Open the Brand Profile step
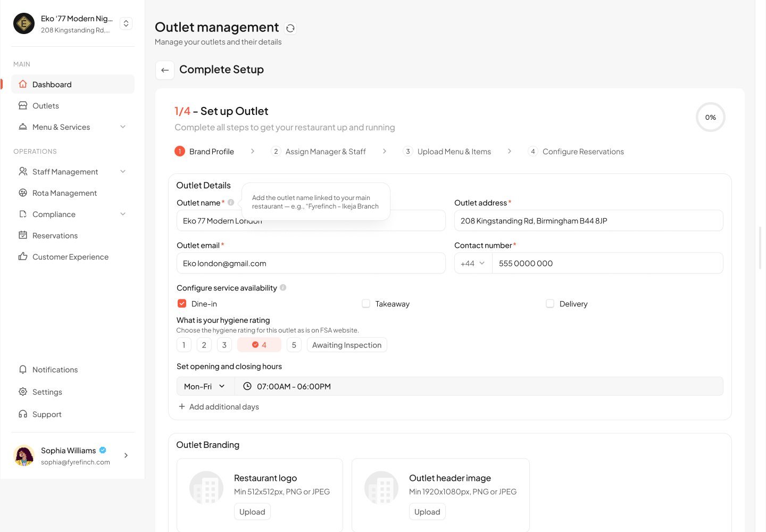This screenshot has width=766, height=532. tap(204, 152)
